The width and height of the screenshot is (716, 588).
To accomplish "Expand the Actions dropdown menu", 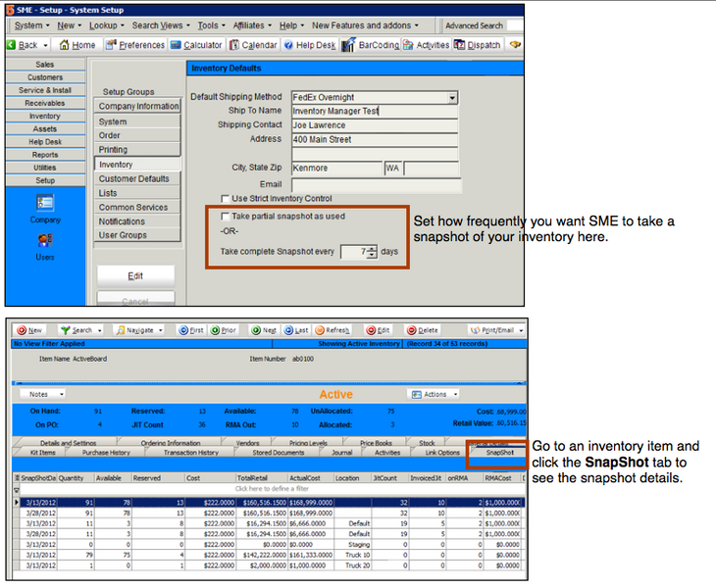I will [434, 394].
